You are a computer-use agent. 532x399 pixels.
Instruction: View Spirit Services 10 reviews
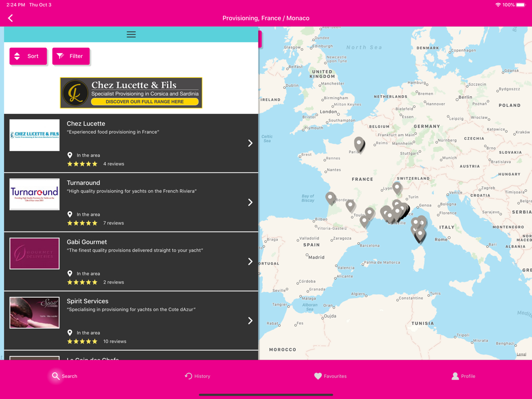pos(115,342)
